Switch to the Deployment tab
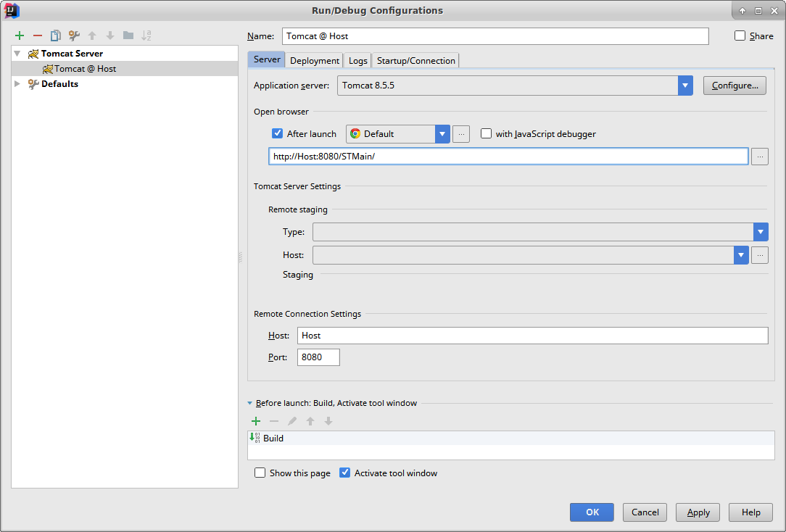Image resolution: width=786 pixels, height=532 pixels. [x=315, y=61]
